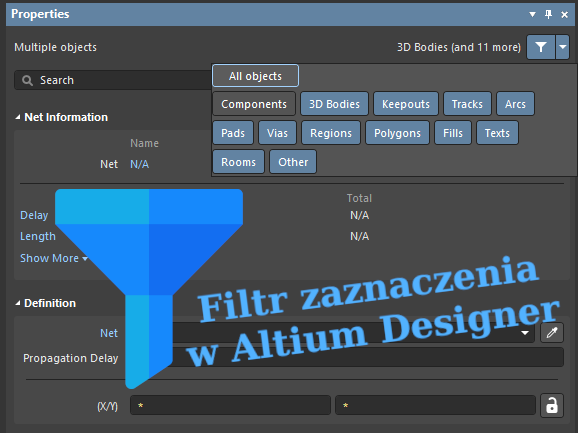Close the Properties panel

click(564, 14)
